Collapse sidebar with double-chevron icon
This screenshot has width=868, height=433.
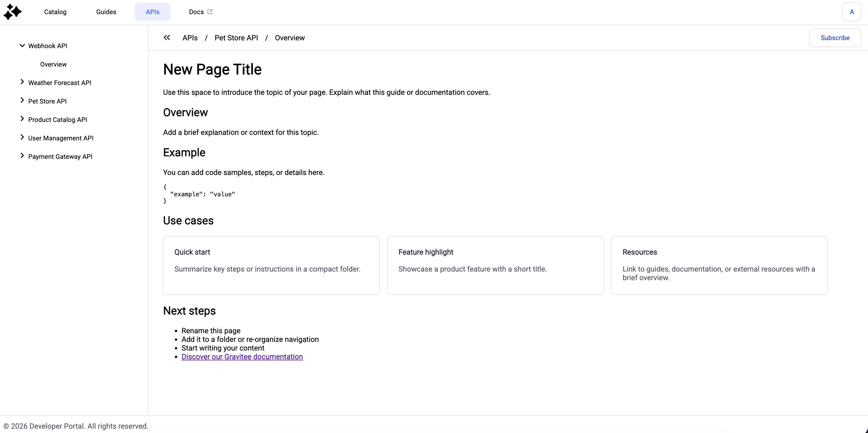point(167,38)
